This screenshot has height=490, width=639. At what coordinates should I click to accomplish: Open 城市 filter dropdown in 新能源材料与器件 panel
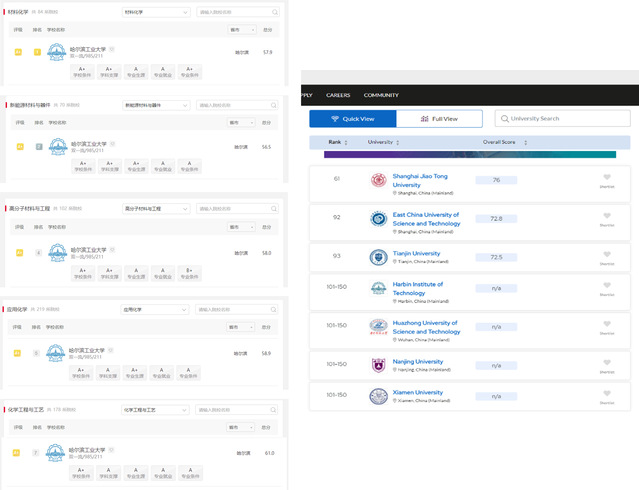point(241,123)
